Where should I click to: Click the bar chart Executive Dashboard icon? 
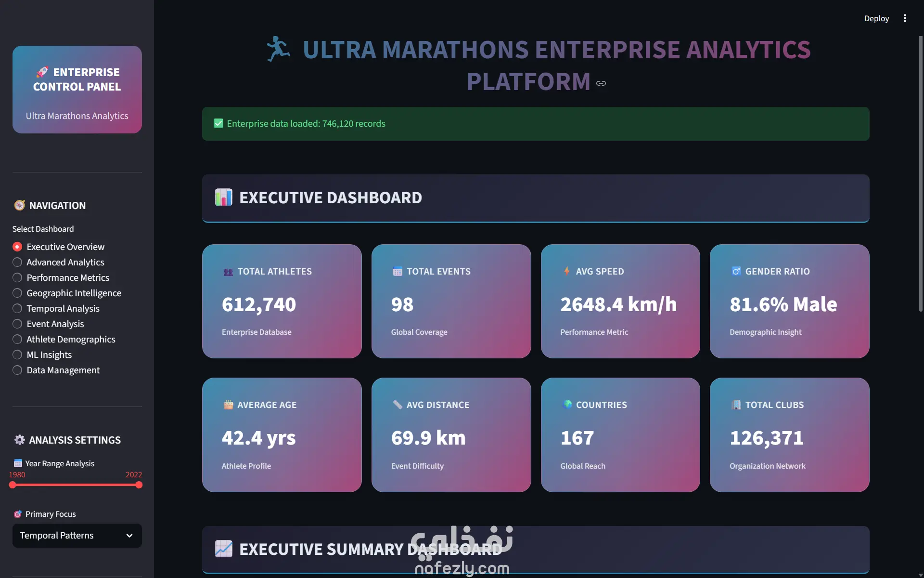click(x=223, y=197)
